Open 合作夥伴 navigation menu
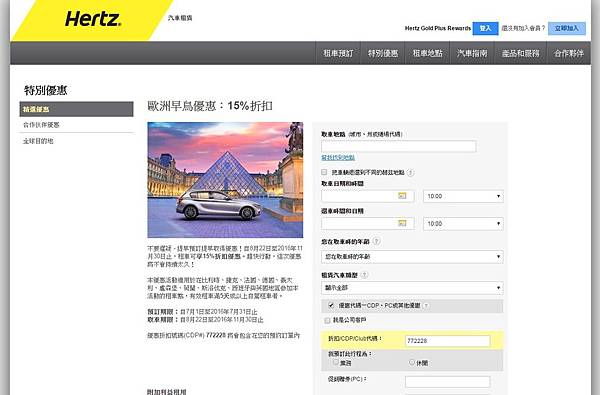The image size is (600, 395). click(569, 53)
